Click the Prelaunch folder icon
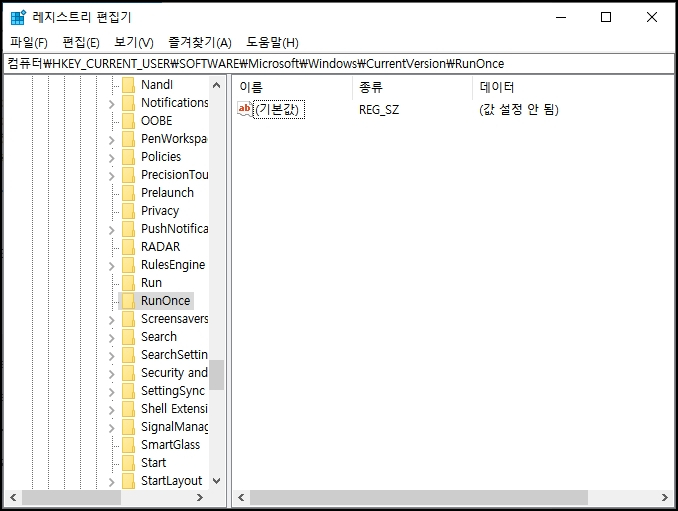 tap(128, 193)
